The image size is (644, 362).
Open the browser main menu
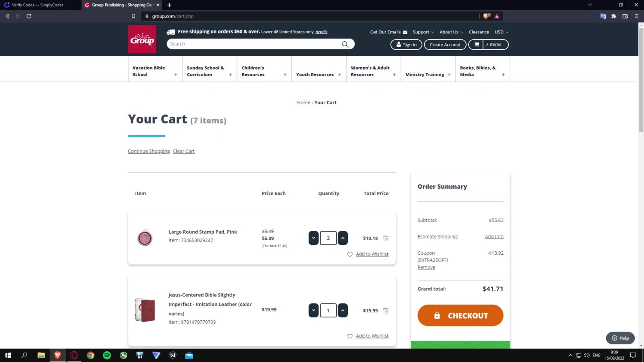pyautogui.click(x=637, y=16)
